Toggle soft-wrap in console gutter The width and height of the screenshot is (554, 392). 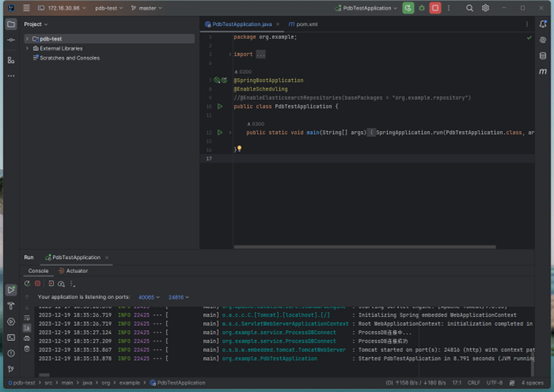pyautogui.click(x=27, y=318)
